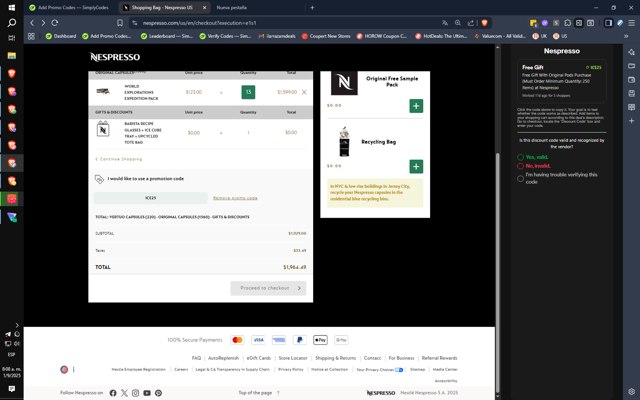
Task: Click the World Explorations Expedition Pack thumbnail
Action: (103, 91)
